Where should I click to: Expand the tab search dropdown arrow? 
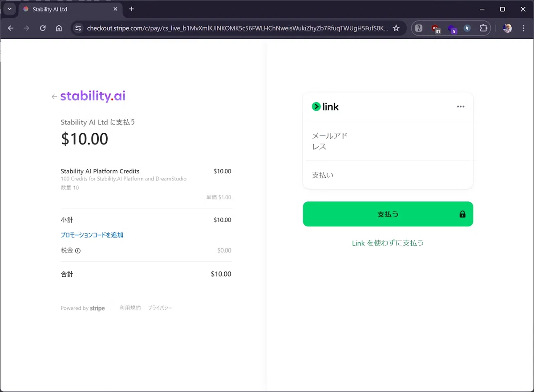tap(9, 9)
